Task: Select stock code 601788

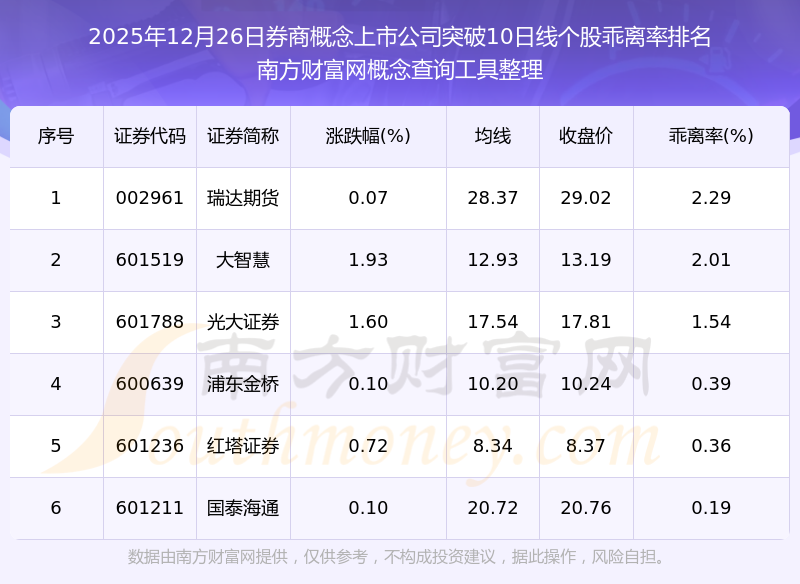Action: click(149, 322)
